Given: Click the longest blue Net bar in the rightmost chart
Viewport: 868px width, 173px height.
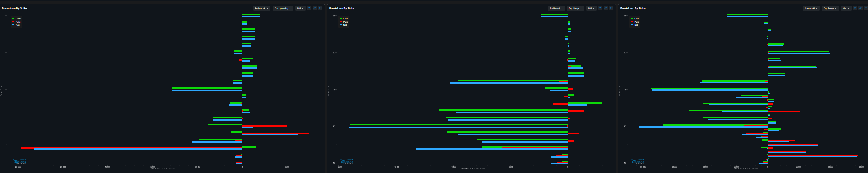Looking at the screenshot, I should pos(703,127).
